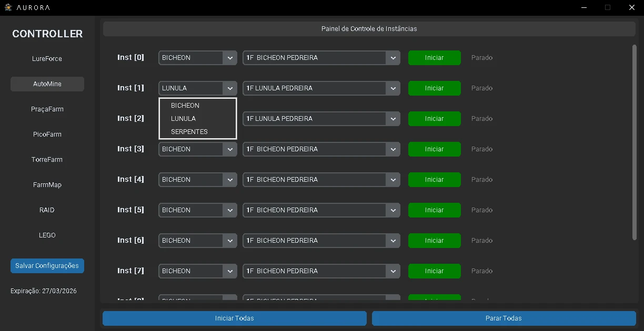
Task: Open the AutoMine sidebar section
Action: pyautogui.click(x=47, y=84)
